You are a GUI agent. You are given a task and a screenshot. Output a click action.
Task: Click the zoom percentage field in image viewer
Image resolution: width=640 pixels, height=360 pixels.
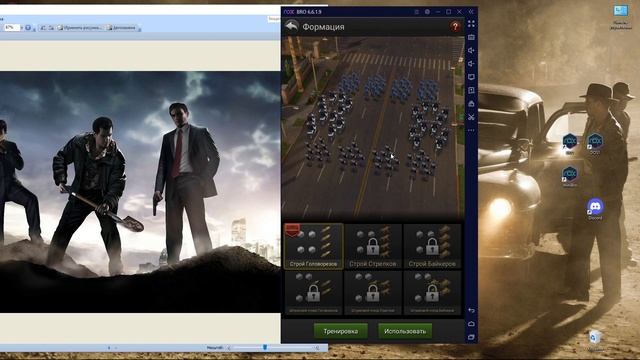(11, 27)
